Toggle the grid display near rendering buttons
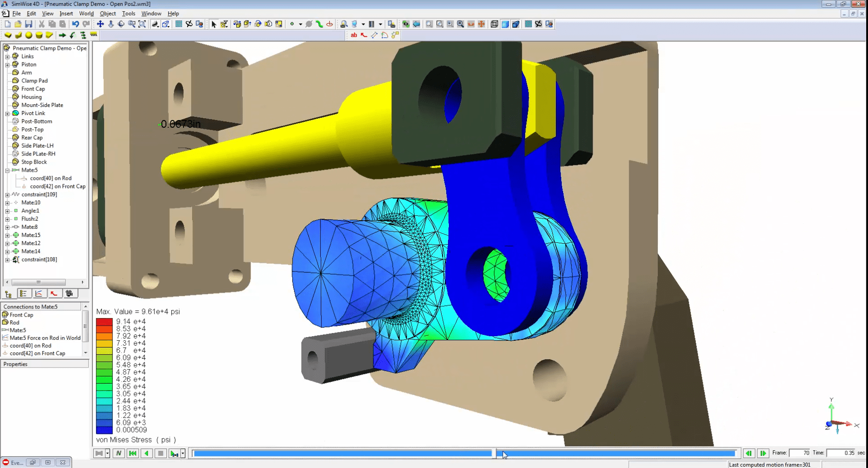 pyautogui.click(x=528, y=24)
